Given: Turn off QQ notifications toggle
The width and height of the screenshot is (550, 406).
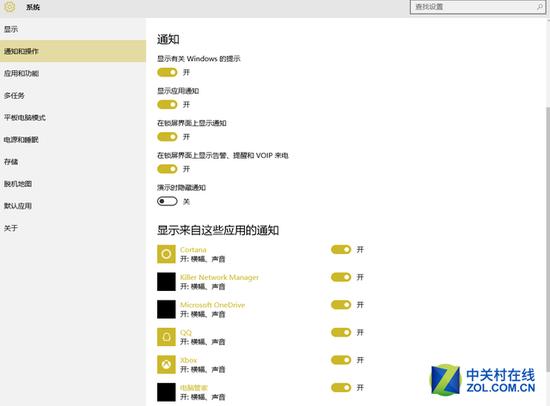Looking at the screenshot, I should tap(341, 332).
